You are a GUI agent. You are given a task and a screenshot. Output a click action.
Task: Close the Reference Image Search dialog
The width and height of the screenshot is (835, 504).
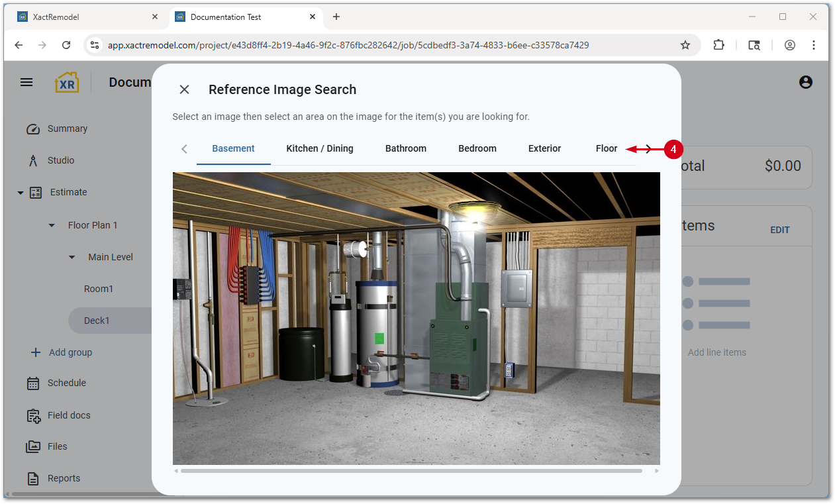pos(184,89)
